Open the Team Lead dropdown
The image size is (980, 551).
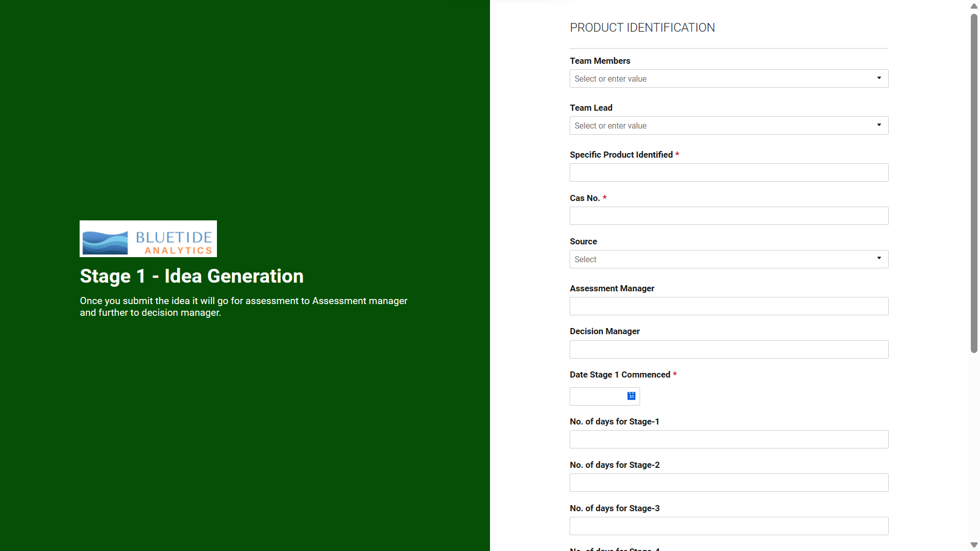[x=728, y=126]
